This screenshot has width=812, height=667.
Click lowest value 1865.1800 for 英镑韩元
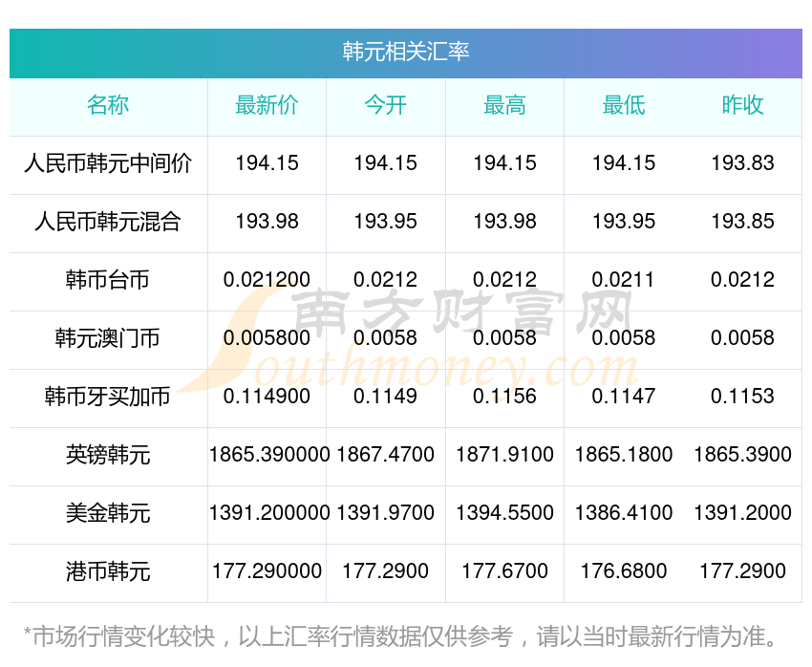click(x=624, y=455)
